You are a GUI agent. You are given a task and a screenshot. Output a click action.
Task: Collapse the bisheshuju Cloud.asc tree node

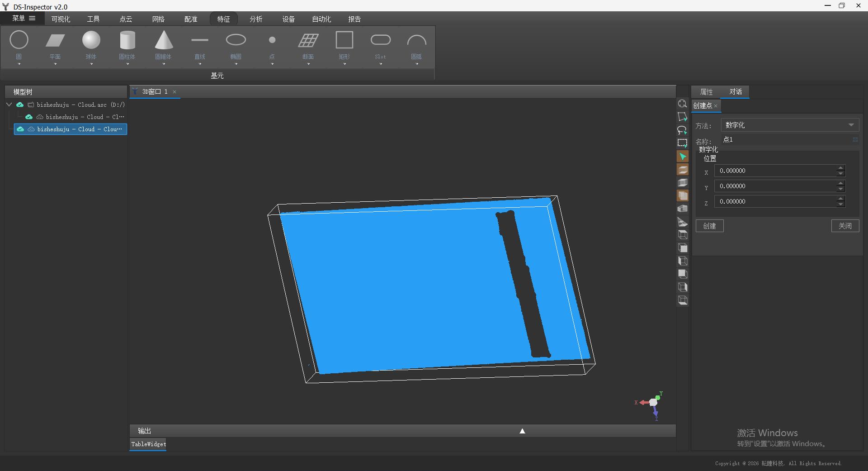[x=9, y=105]
